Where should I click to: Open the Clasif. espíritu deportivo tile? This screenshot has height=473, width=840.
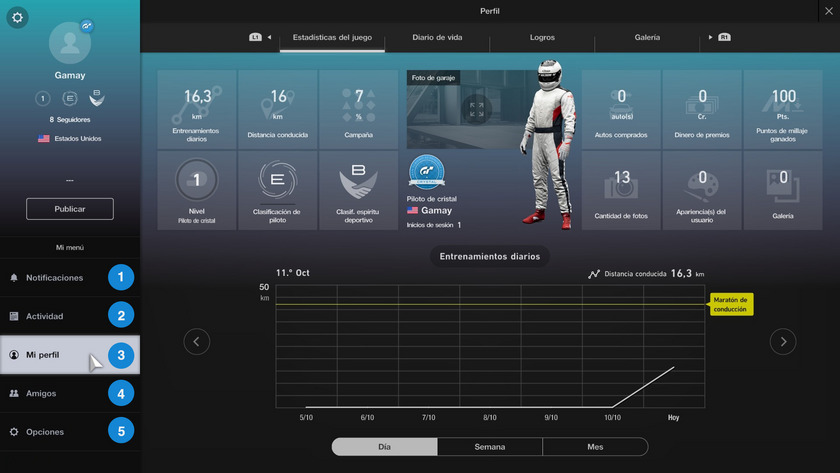pos(358,190)
